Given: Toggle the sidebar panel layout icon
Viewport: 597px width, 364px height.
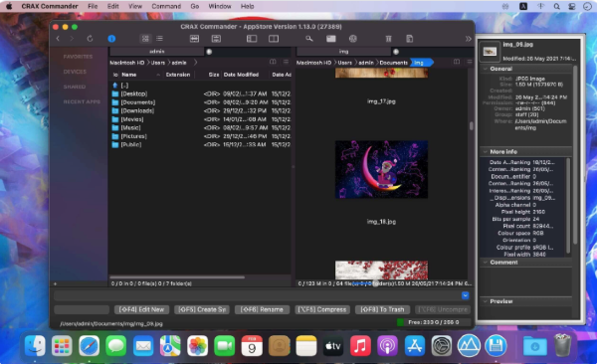Looking at the screenshot, I should [252, 39].
